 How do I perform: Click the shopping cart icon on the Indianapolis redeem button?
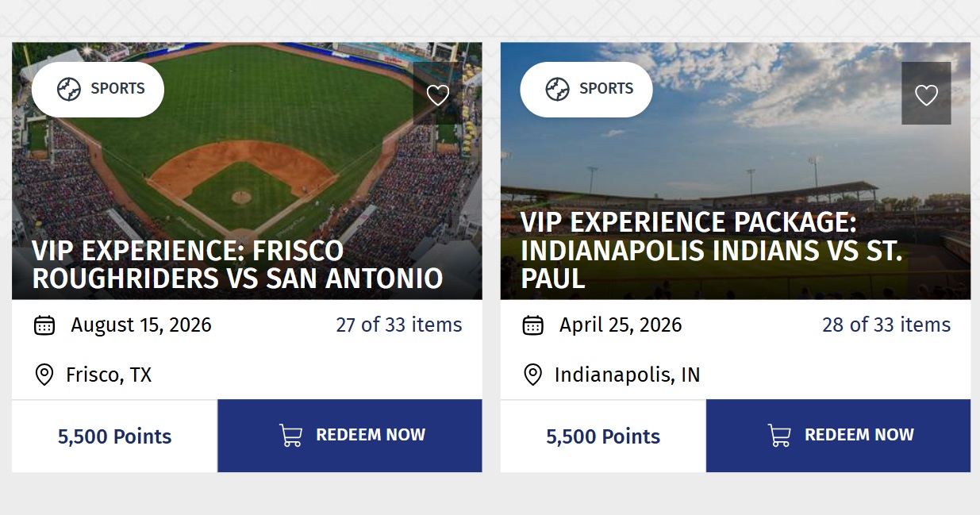click(779, 435)
